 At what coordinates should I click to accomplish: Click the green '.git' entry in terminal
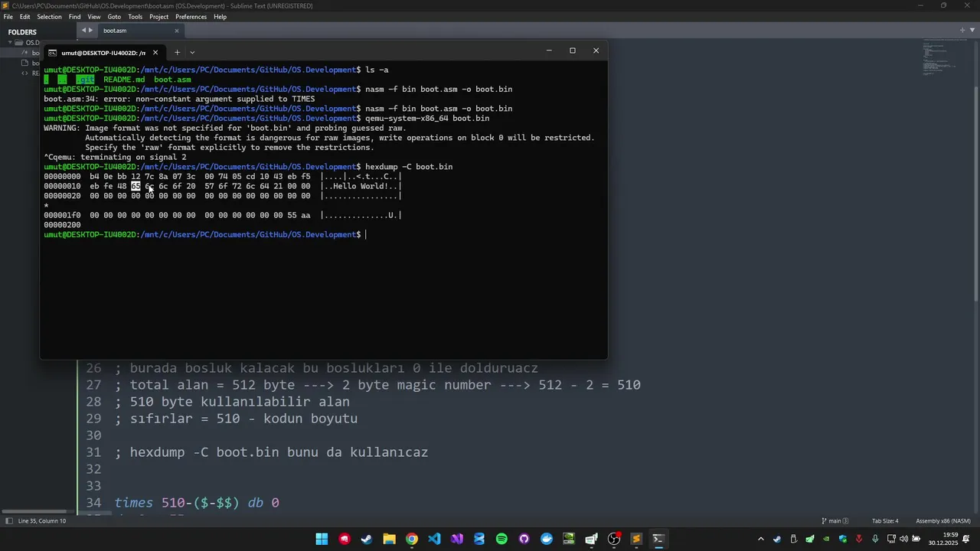point(86,80)
